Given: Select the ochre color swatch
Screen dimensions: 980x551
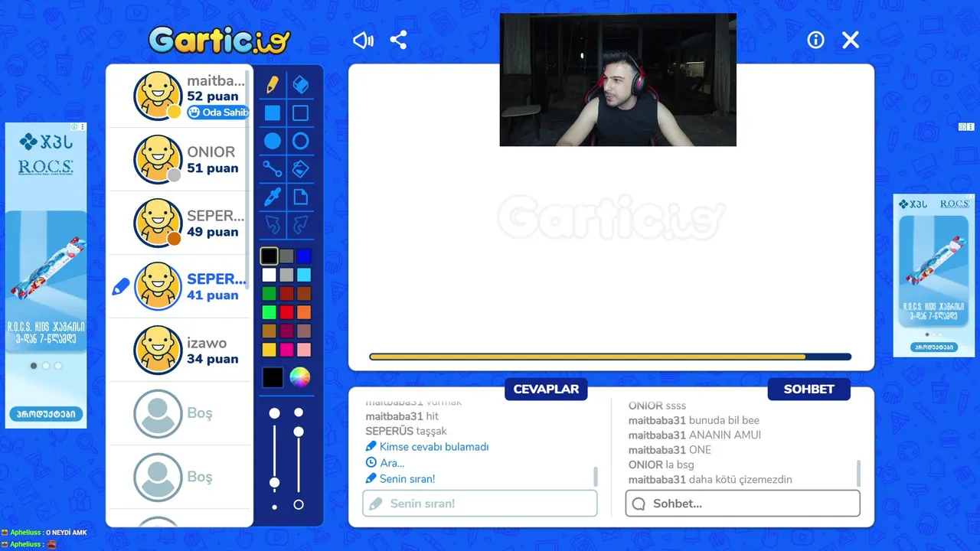Looking at the screenshot, I should click(269, 331).
